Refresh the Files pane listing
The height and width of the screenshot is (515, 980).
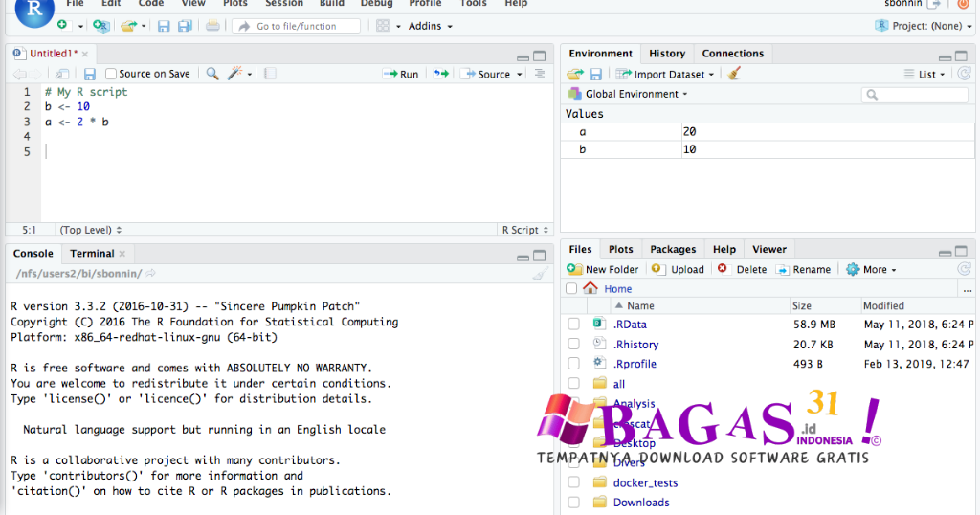coord(965,269)
